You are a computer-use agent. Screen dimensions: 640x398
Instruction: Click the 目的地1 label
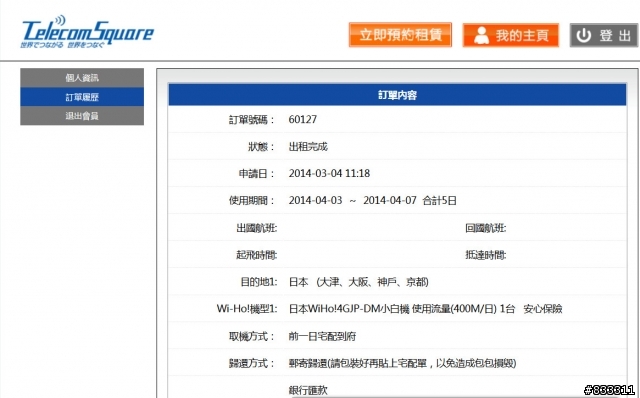(259, 282)
